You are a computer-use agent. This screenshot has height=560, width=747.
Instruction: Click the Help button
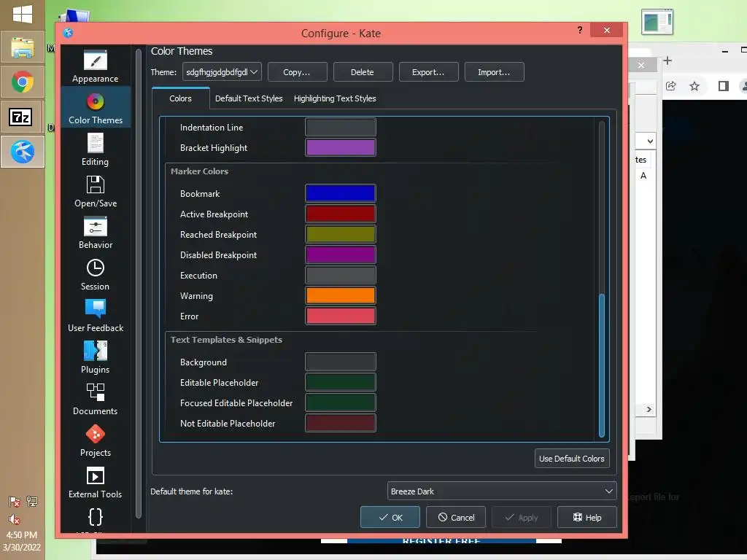click(x=587, y=517)
